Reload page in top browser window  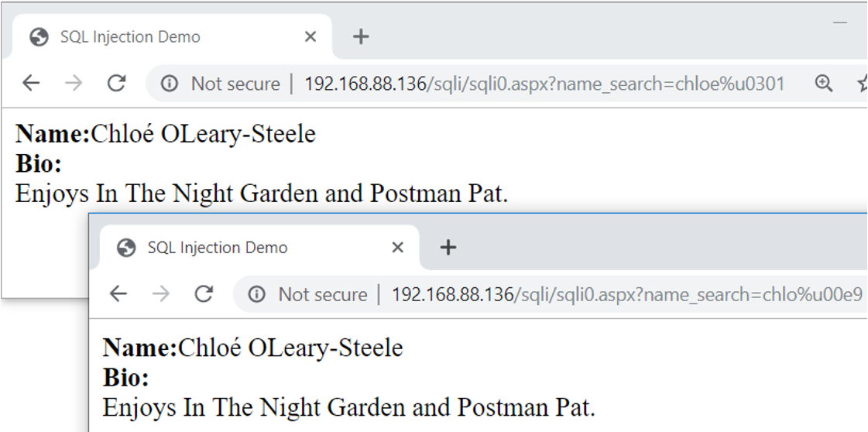click(116, 84)
